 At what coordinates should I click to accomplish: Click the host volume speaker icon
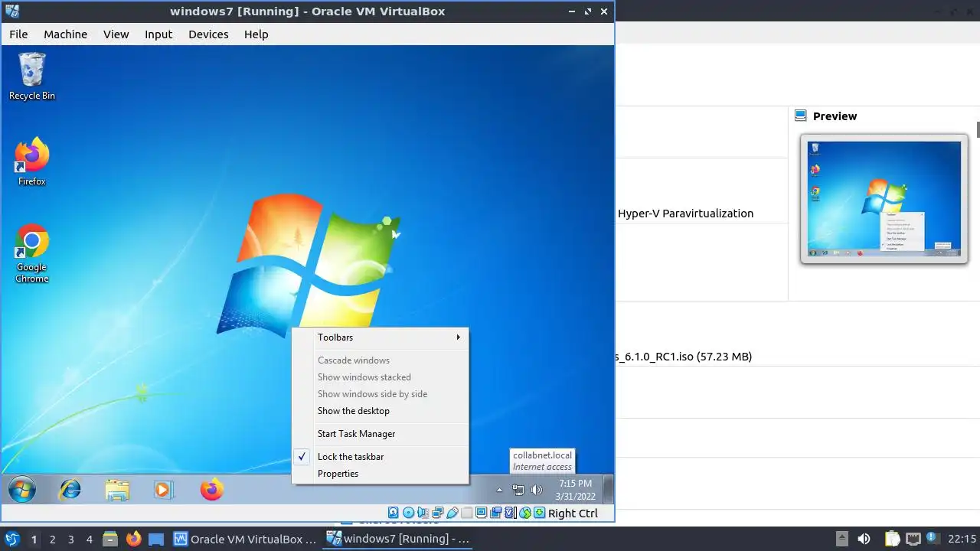click(x=864, y=539)
